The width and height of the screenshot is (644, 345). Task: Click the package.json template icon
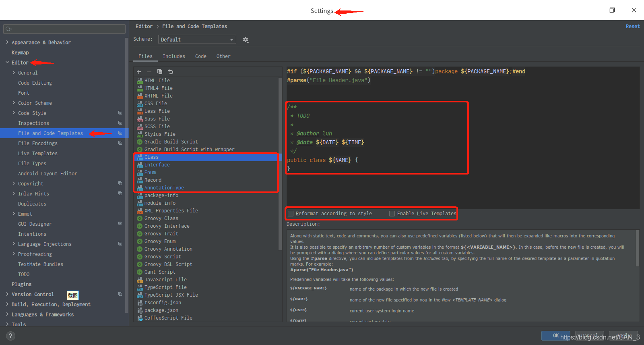click(x=140, y=310)
